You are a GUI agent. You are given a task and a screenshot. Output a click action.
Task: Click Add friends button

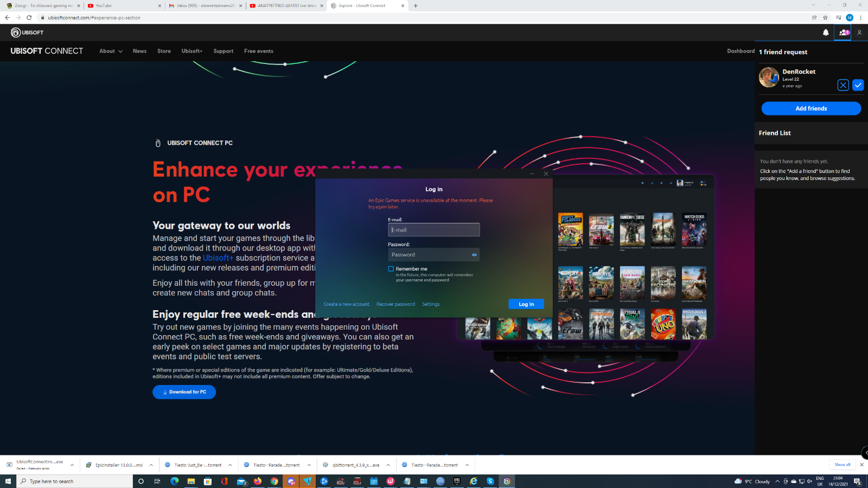coord(811,108)
